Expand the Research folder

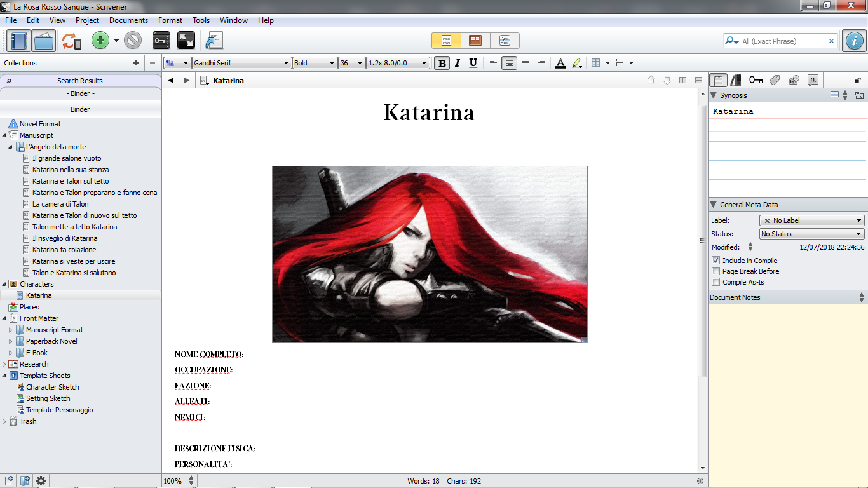(4, 364)
